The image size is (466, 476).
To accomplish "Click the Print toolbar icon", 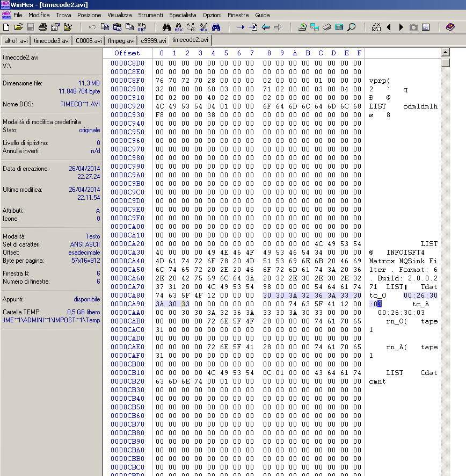I will (42, 27).
